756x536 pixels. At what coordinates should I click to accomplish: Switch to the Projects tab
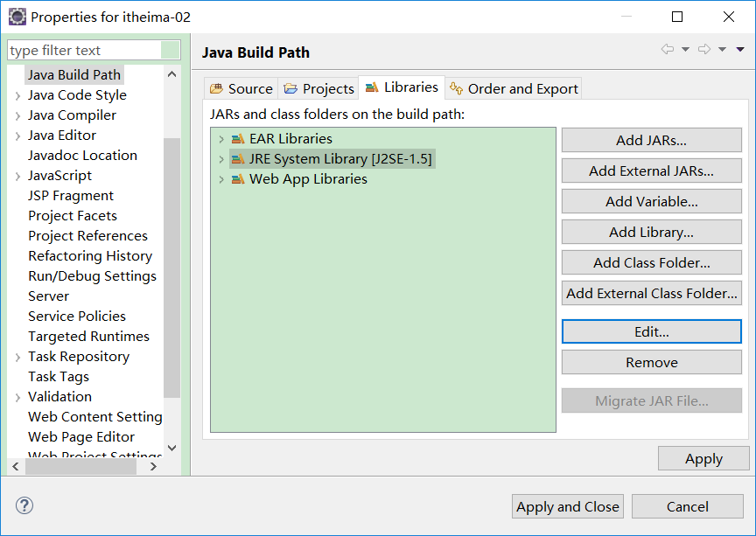[319, 88]
